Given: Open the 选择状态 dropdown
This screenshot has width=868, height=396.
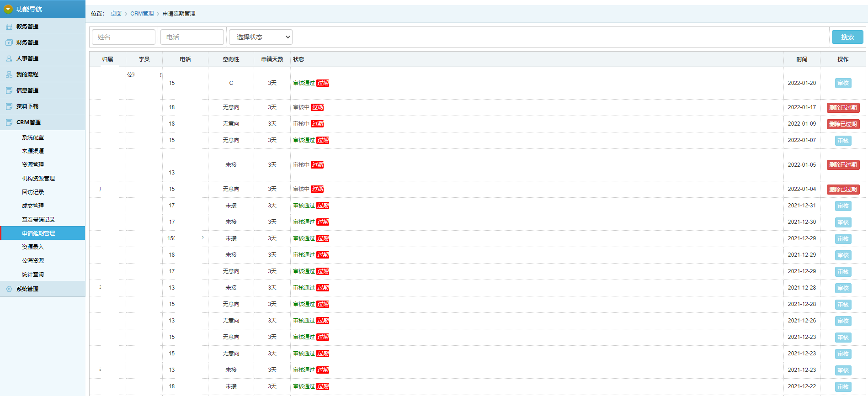Looking at the screenshot, I should [261, 37].
